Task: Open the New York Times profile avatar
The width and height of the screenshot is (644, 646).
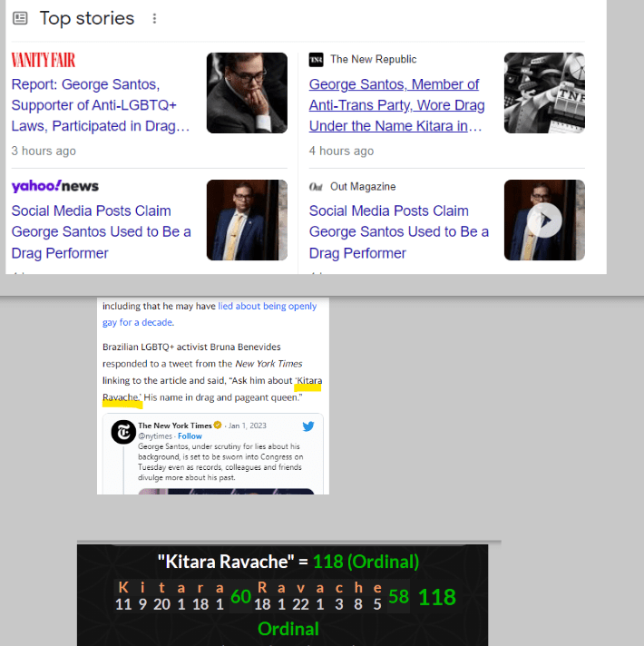Action: pos(123,432)
